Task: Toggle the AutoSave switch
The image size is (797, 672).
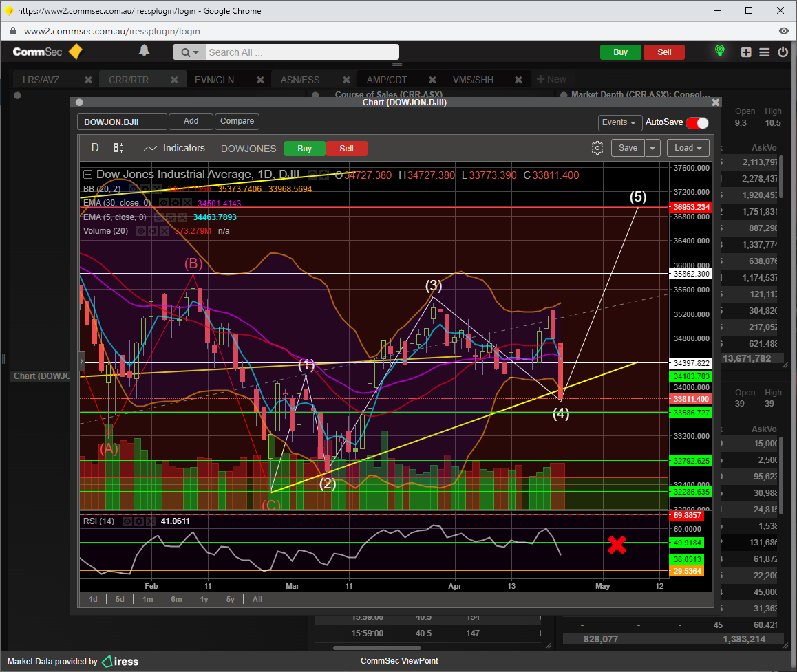Action: click(697, 122)
